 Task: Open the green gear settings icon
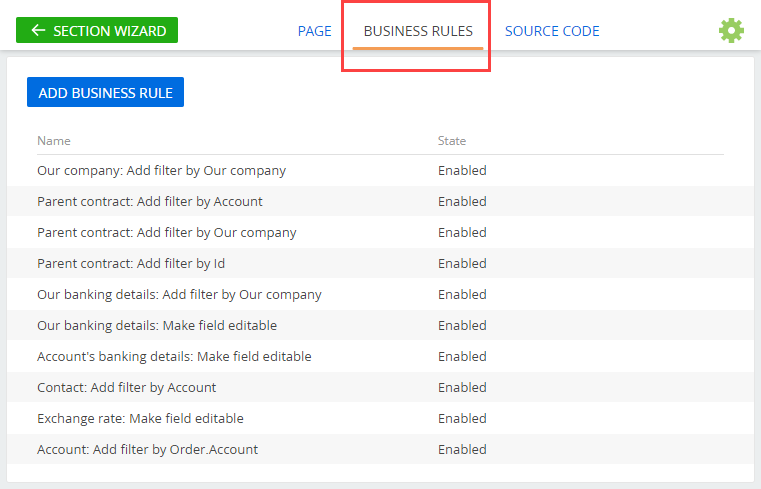click(x=731, y=31)
